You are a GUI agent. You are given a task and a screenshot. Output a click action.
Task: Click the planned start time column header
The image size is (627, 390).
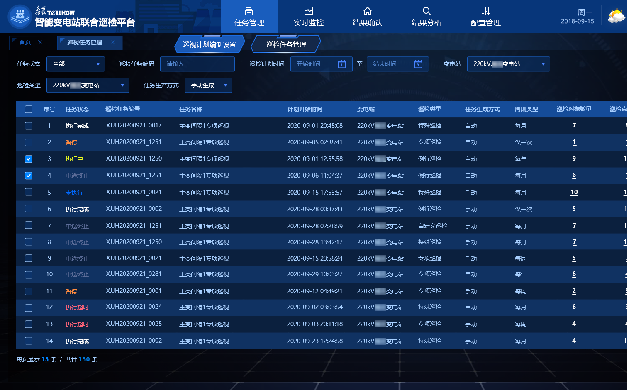[305, 109]
